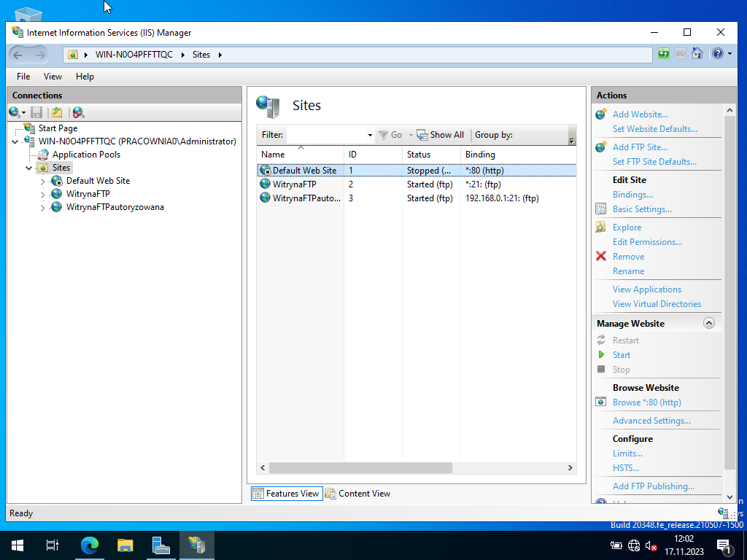Screen dimensions: 747x560
Task: Click the Sites list horizontal scrollbar thumb
Action: coord(360,467)
